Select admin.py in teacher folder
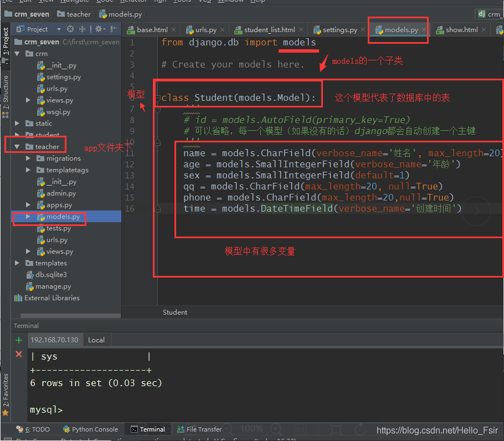This screenshot has height=441, width=504. [x=56, y=193]
